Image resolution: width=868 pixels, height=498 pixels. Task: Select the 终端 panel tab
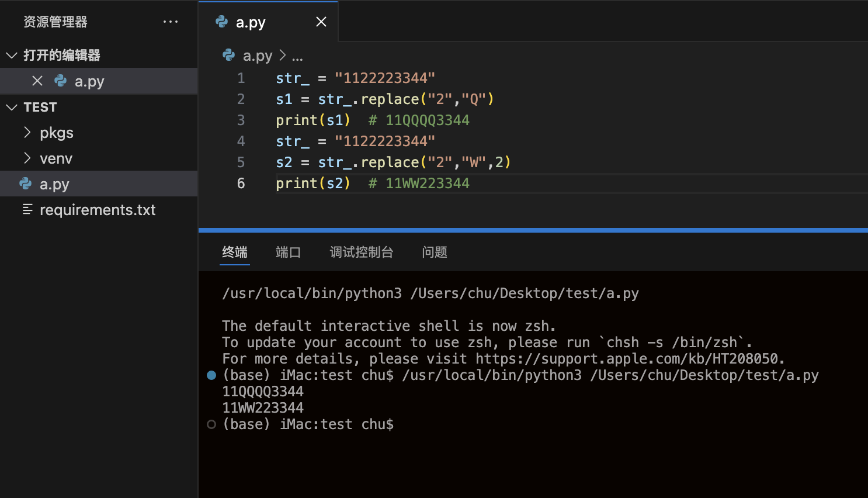[x=235, y=253]
